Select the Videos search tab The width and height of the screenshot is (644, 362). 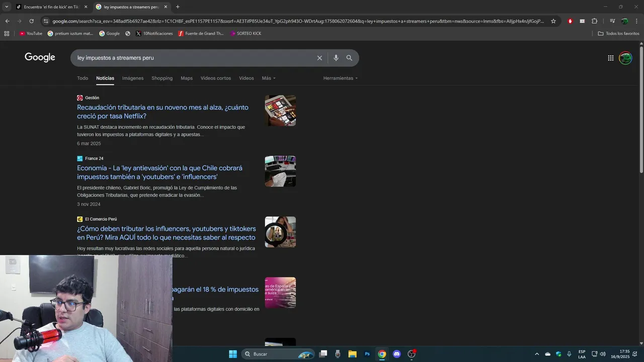247,78
